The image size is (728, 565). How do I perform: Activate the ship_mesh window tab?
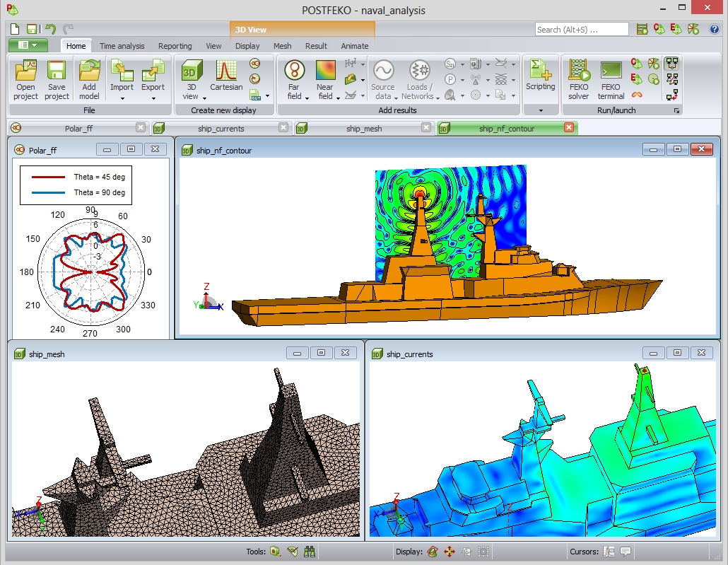pos(365,128)
